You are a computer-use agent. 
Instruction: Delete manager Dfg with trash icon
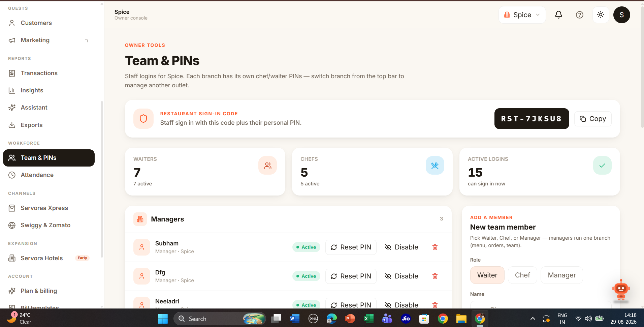click(x=435, y=276)
